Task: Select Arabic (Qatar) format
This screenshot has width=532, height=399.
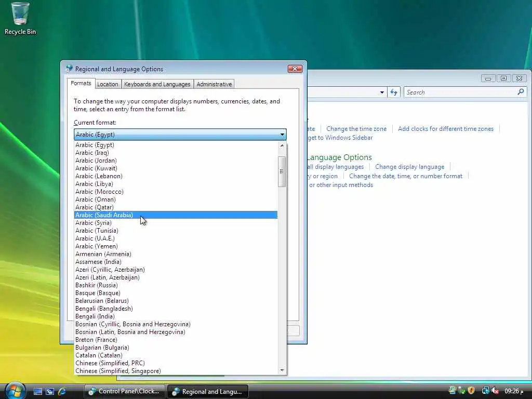Action: pos(176,207)
